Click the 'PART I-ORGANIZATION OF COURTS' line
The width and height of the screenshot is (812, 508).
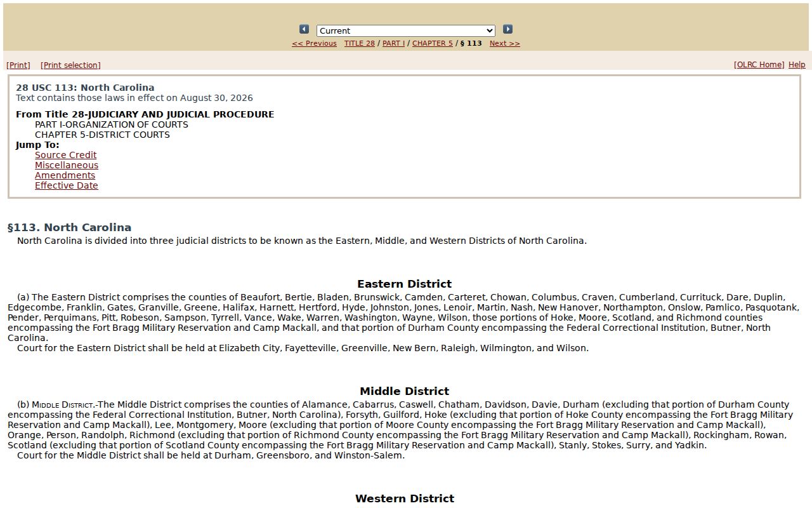point(112,124)
